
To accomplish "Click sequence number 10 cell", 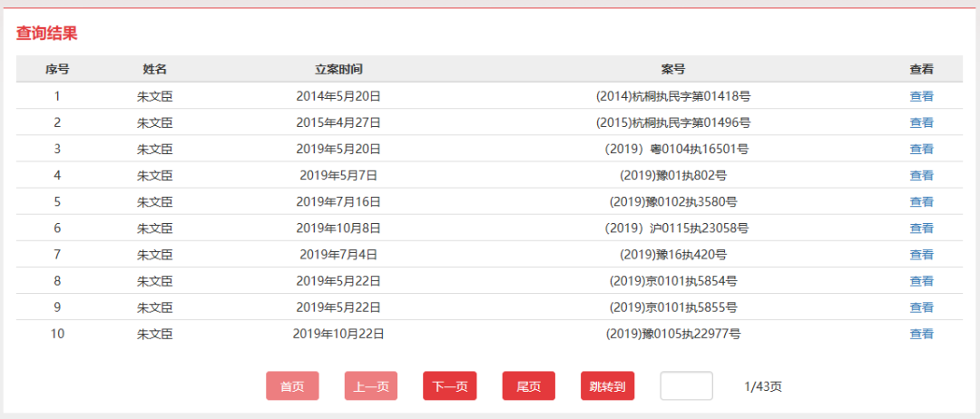I will [x=57, y=334].
